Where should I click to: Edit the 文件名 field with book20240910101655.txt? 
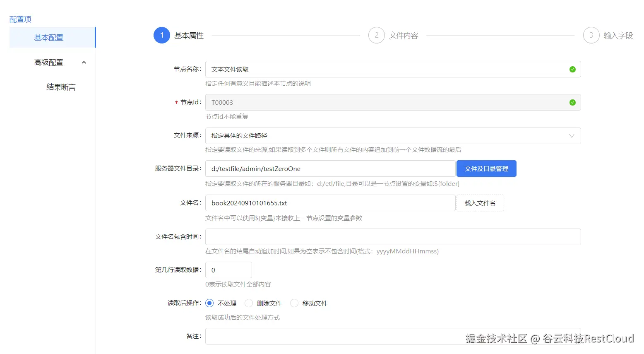click(x=330, y=203)
